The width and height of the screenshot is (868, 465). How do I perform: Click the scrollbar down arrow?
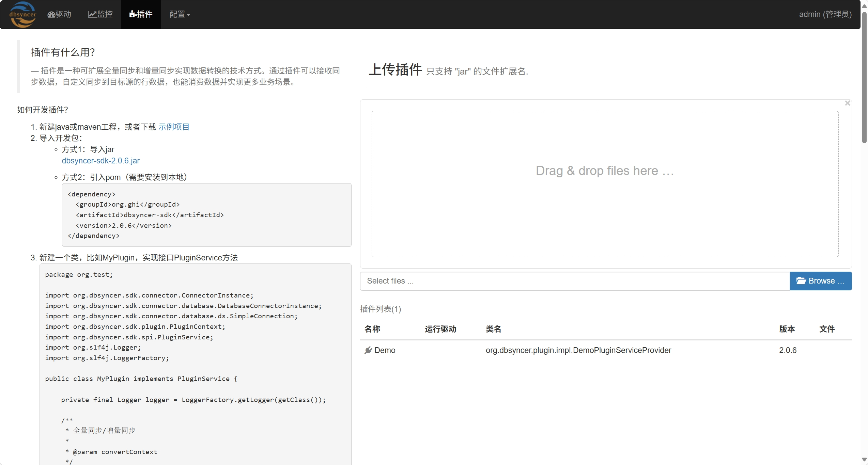point(864,460)
